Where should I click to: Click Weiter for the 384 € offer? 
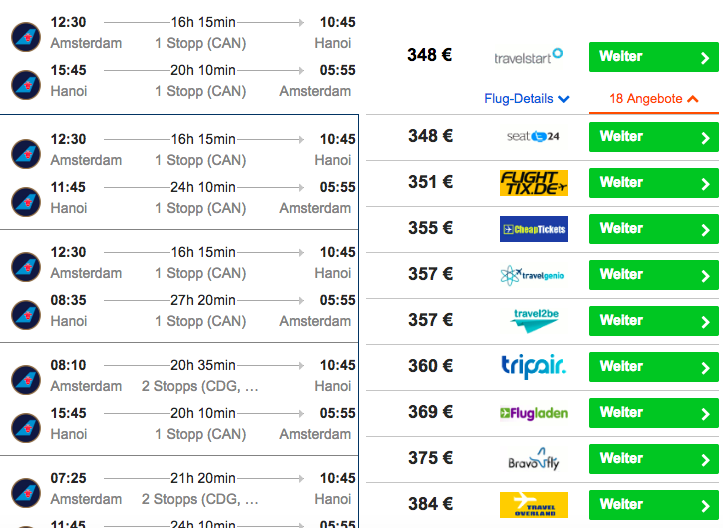point(653,505)
